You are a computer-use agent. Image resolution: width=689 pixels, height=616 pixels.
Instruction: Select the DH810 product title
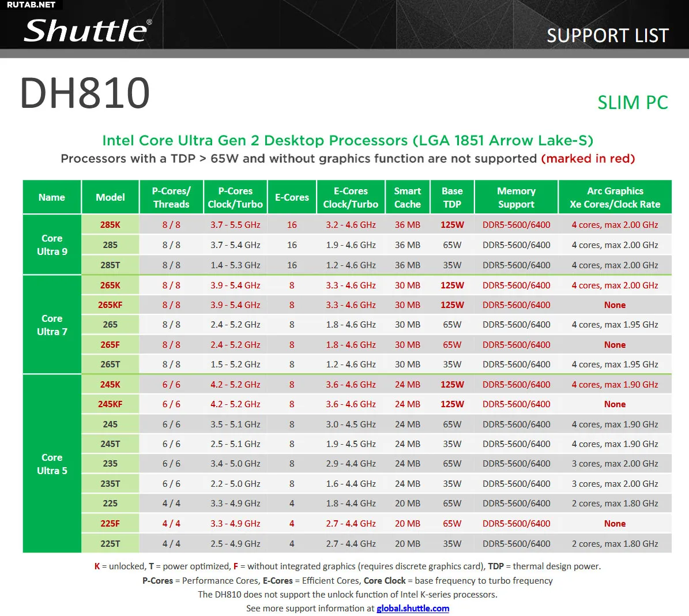point(85,93)
